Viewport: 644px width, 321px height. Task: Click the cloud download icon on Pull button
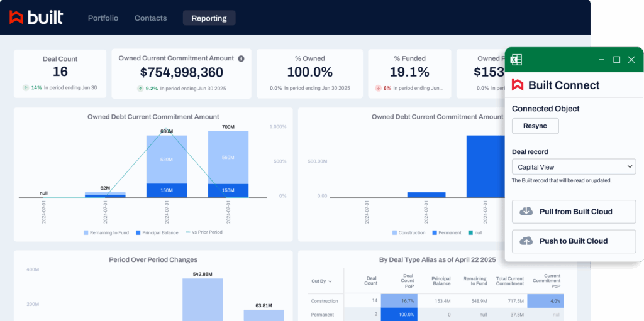tap(526, 212)
